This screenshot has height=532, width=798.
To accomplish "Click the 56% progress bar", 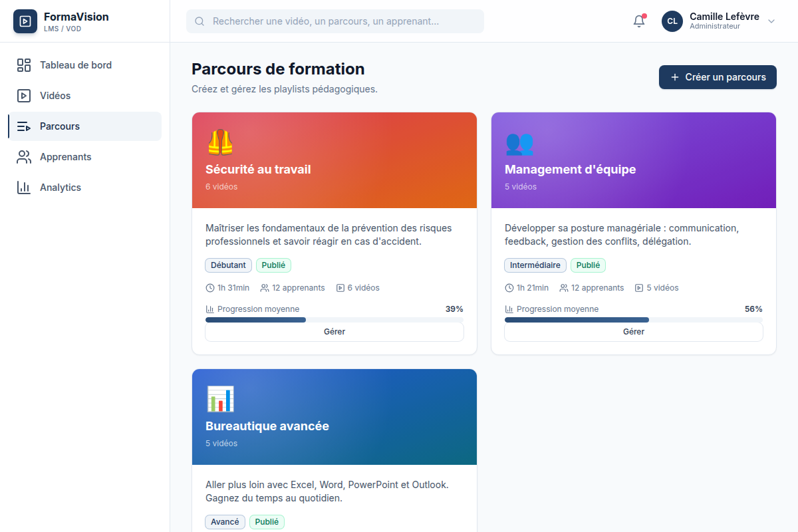I will point(634,320).
